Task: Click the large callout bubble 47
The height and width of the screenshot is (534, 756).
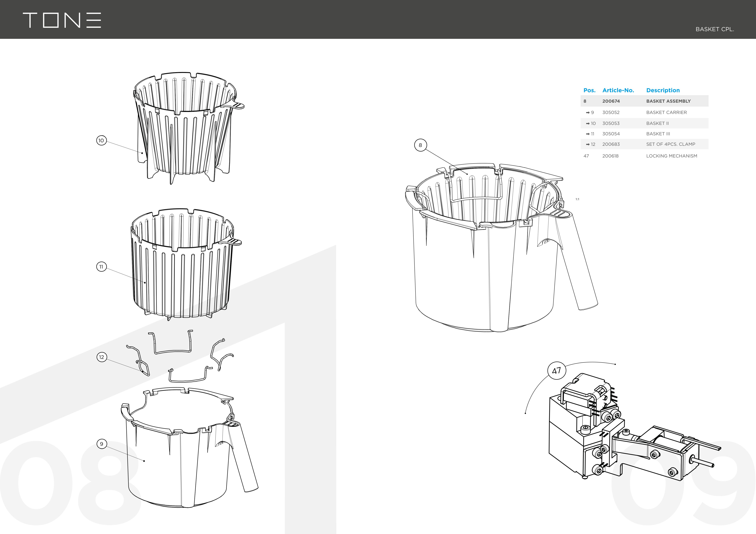Action: tap(556, 370)
